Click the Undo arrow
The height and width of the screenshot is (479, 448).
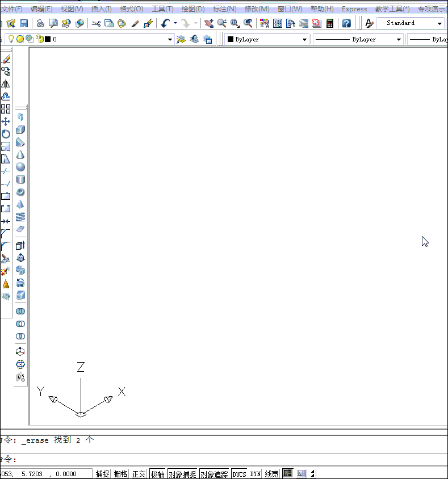coord(165,23)
